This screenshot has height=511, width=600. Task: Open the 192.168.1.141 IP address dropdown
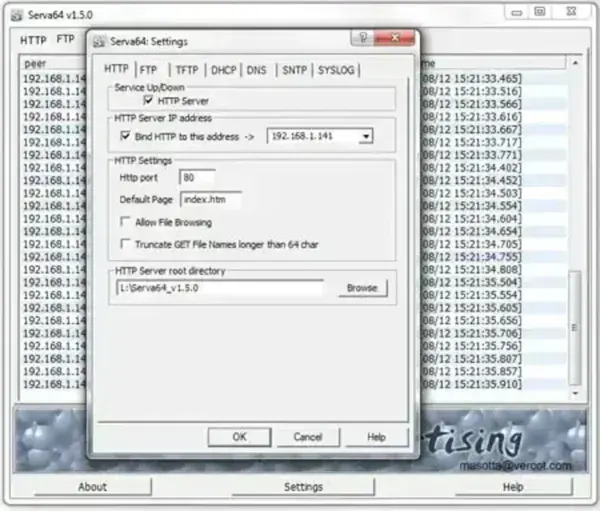point(366,136)
